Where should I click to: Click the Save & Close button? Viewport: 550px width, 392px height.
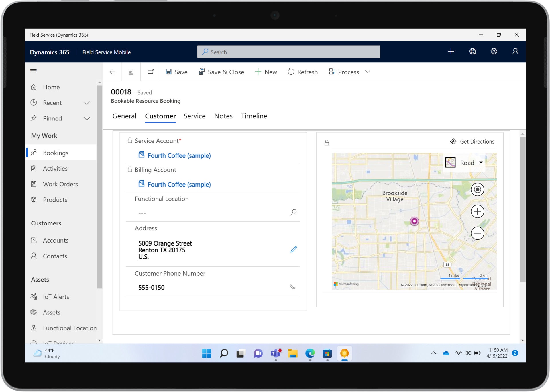pos(221,72)
